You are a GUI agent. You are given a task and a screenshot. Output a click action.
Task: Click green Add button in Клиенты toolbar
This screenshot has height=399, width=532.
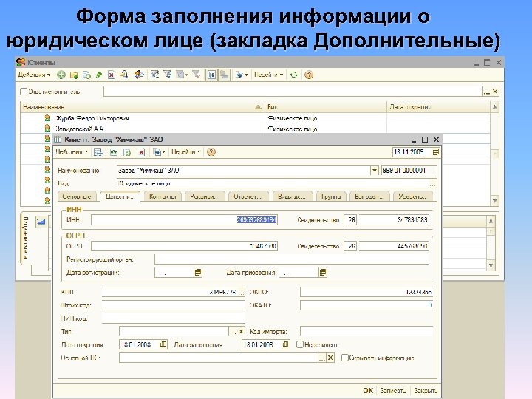[61, 75]
